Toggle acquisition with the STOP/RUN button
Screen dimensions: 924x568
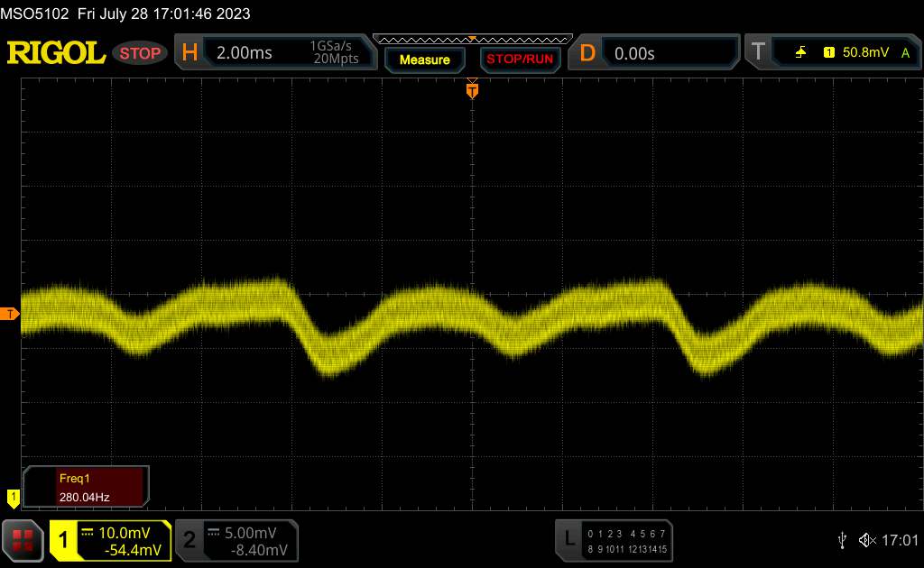(519, 60)
